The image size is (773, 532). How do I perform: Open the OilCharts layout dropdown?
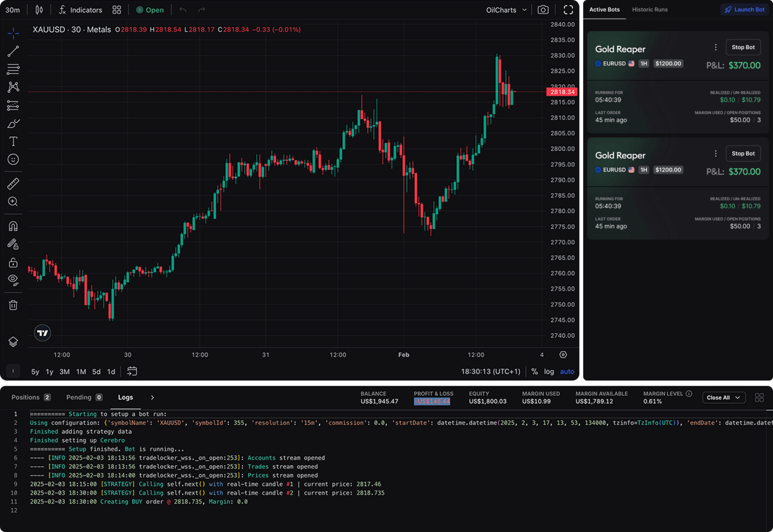pyautogui.click(x=506, y=10)
